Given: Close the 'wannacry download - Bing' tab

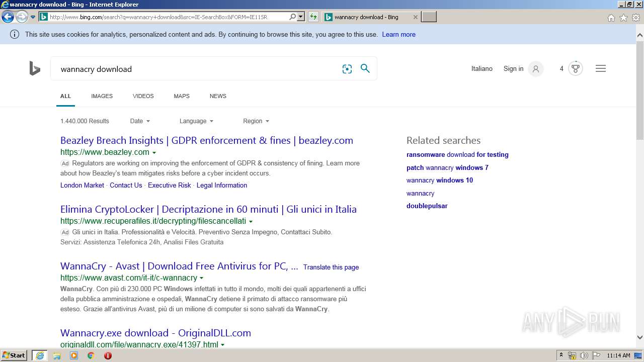Looking at the screenshot, I should [415, 17].
